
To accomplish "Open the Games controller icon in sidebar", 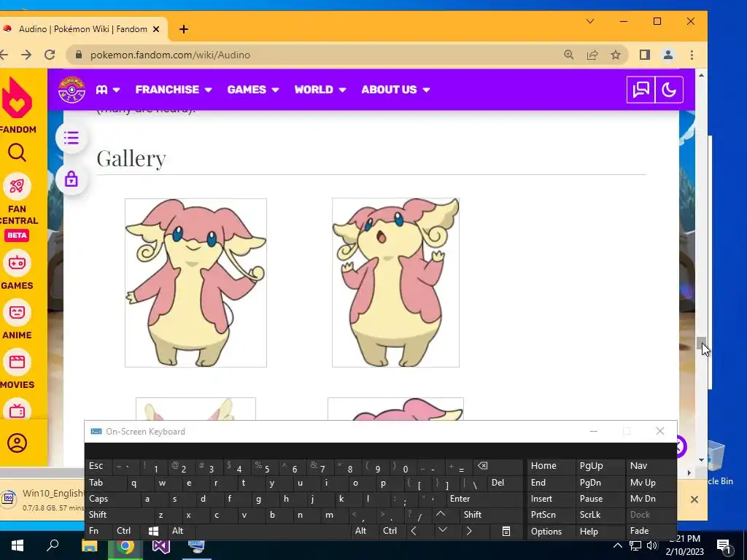I will (x=18, y=262).
